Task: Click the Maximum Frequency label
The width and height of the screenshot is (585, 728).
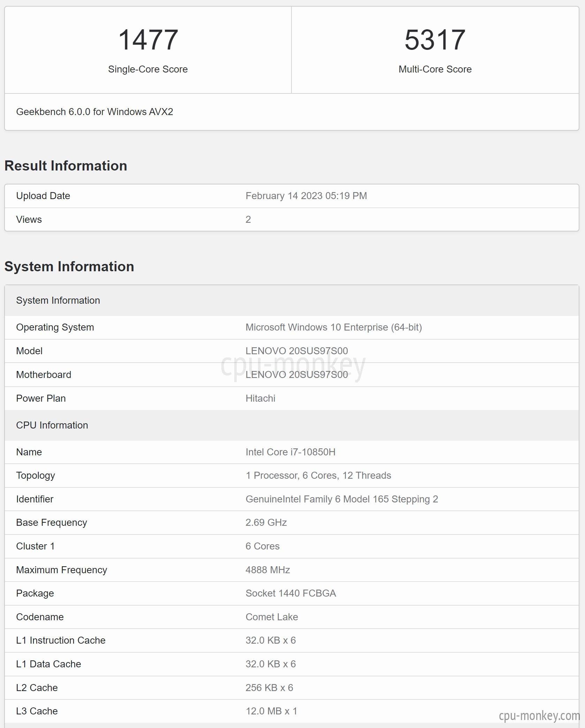Action: (x=61, y=570)
